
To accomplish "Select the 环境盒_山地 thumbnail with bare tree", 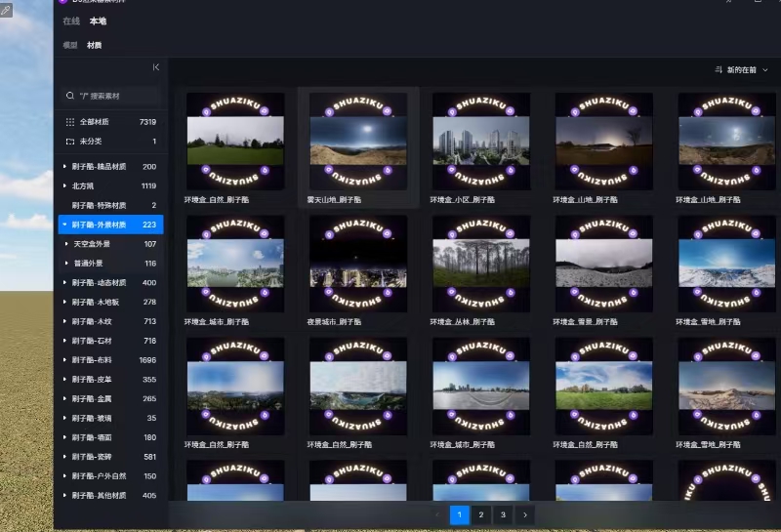I will point(603,142).
